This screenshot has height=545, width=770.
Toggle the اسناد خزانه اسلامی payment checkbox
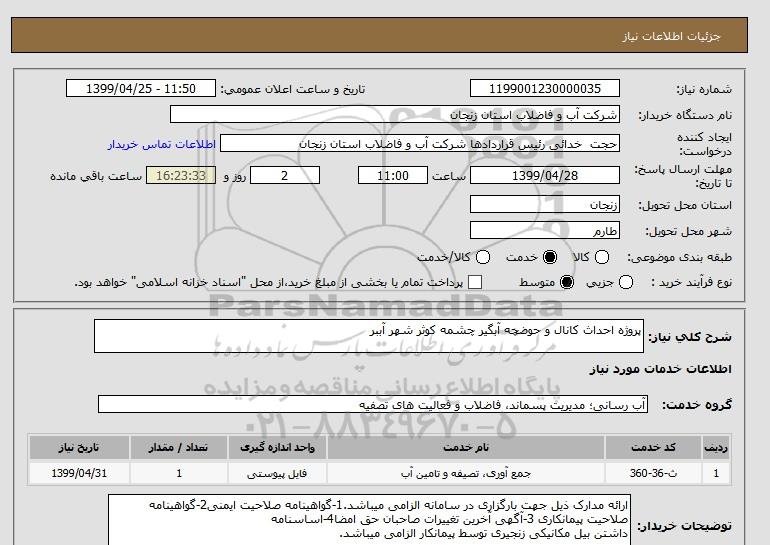click(475, 282)
